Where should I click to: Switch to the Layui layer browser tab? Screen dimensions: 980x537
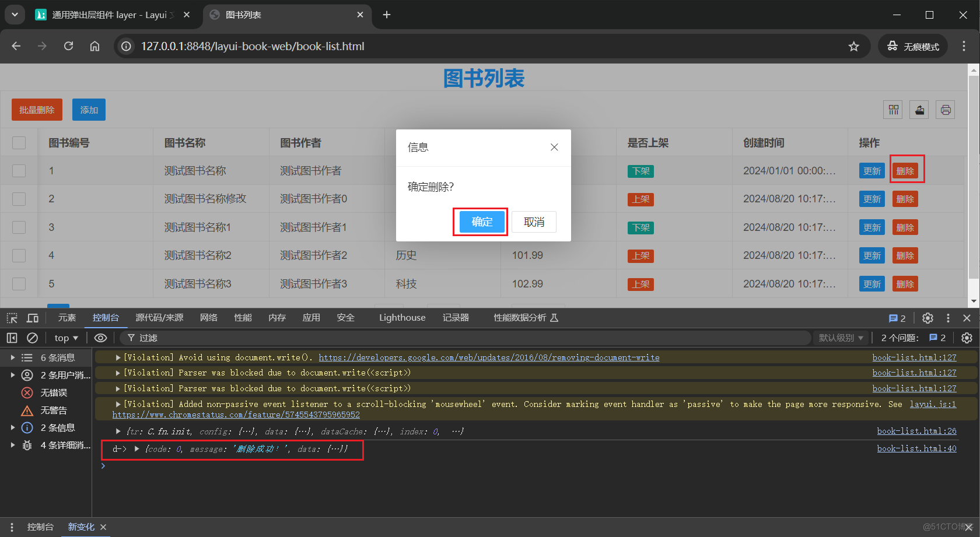(113, 15)
